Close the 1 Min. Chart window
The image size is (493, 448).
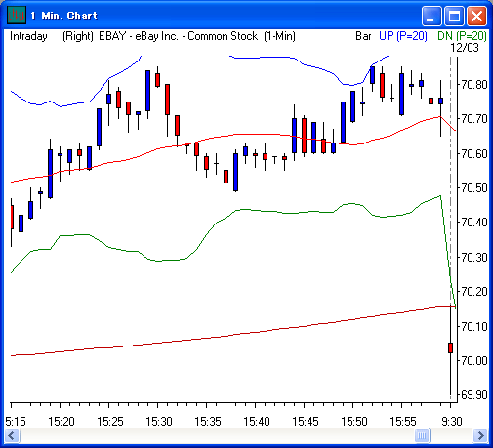point(476,16)
